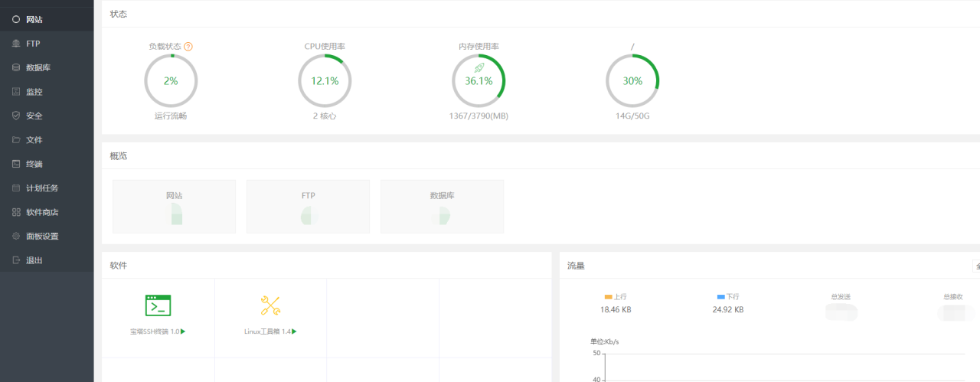Viewport: 980px width, 382px height.
Task: Open the 网站 card in the overview
Action: (x=175, y=207)
